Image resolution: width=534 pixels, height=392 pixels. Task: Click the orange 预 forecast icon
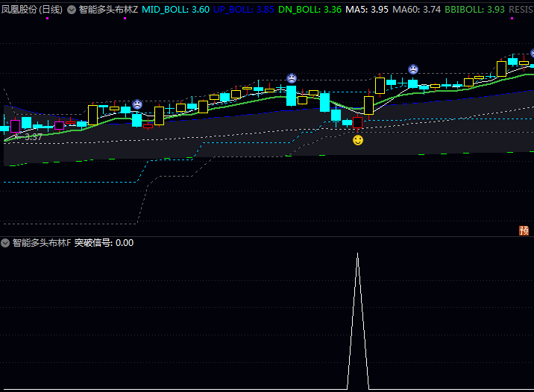pyautogui.click(x=524, y=231)
